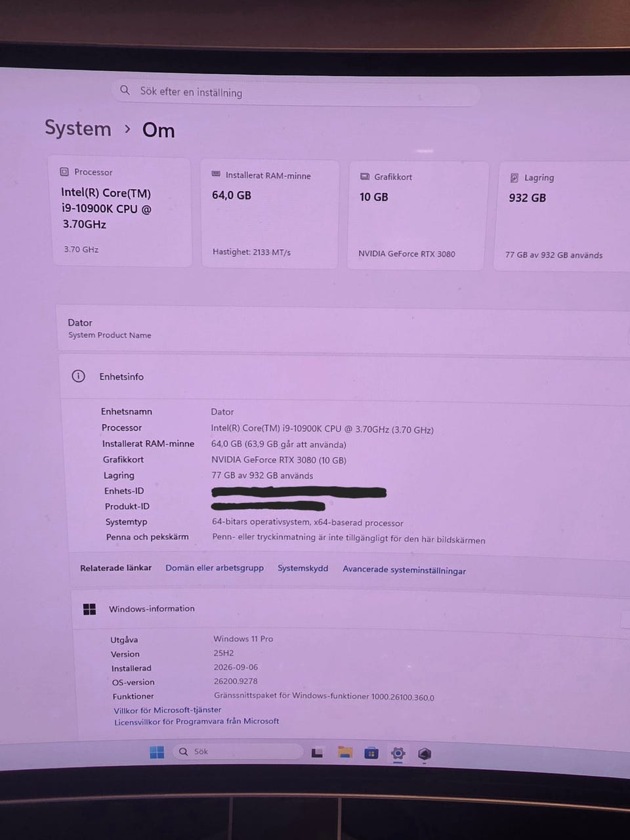
Task: Open Domän eller arbetsgrupp link
Action: tap(215, 568)
